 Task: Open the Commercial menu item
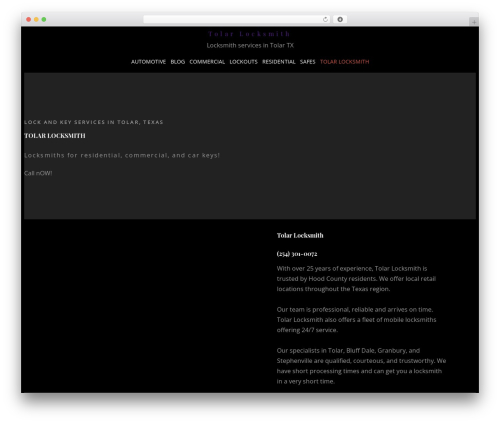[207, 62]
